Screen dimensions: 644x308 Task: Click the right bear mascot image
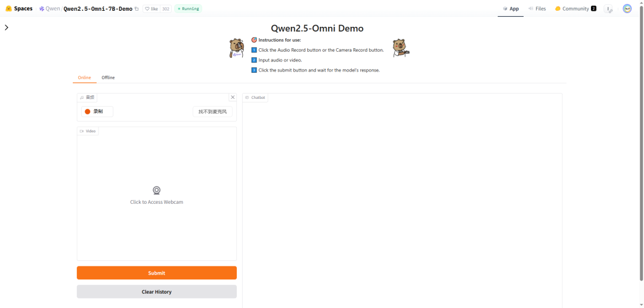(401, 48)
